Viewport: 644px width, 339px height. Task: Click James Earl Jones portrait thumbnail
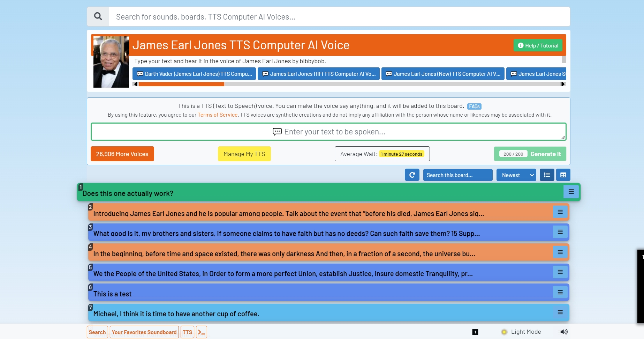pos(111,62)
